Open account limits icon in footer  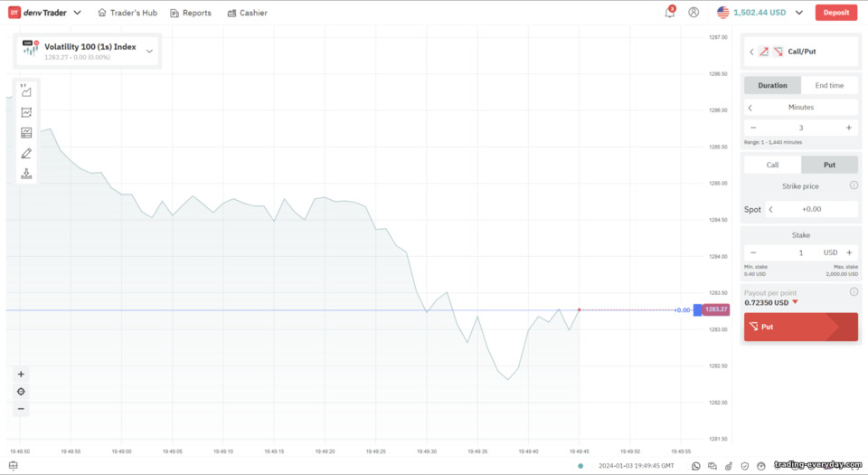click(x=761, y=466)
